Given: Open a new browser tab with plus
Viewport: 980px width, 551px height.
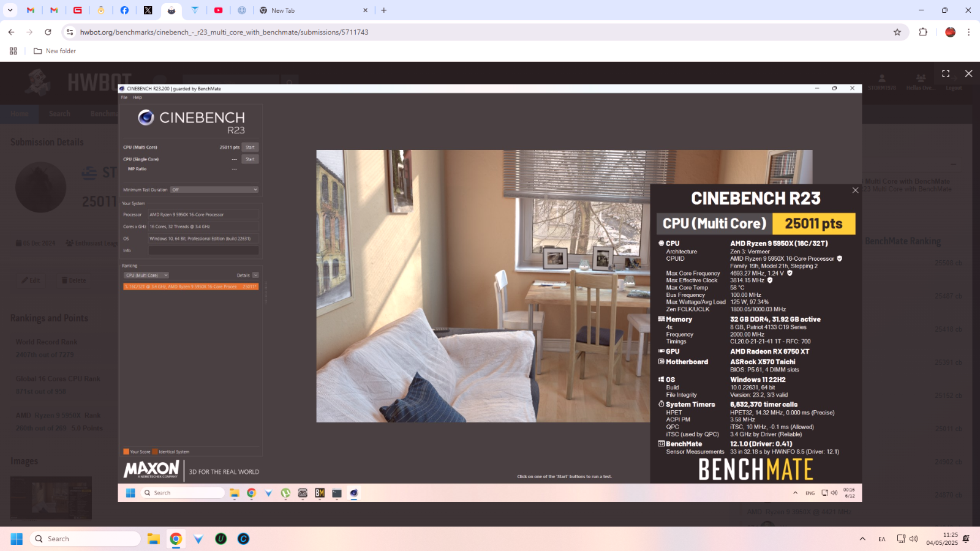Looking at the screenshot, I should tap(384, 10).
